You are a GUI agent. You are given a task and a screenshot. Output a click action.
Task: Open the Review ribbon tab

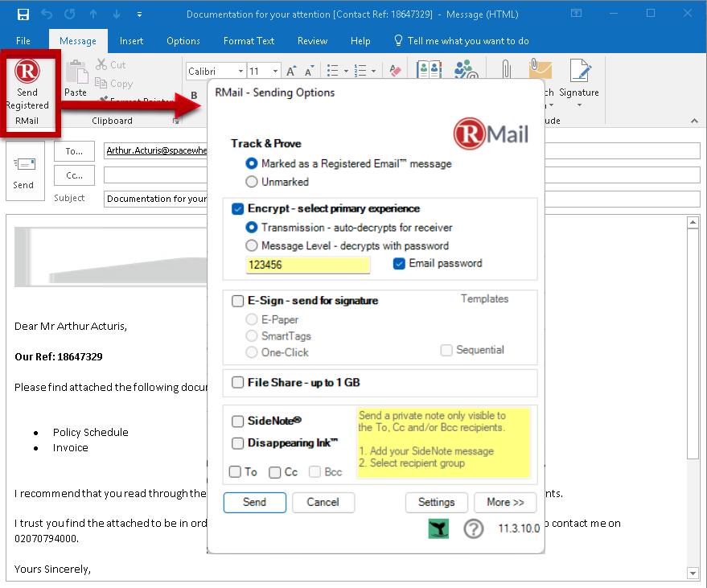[312, 41]
